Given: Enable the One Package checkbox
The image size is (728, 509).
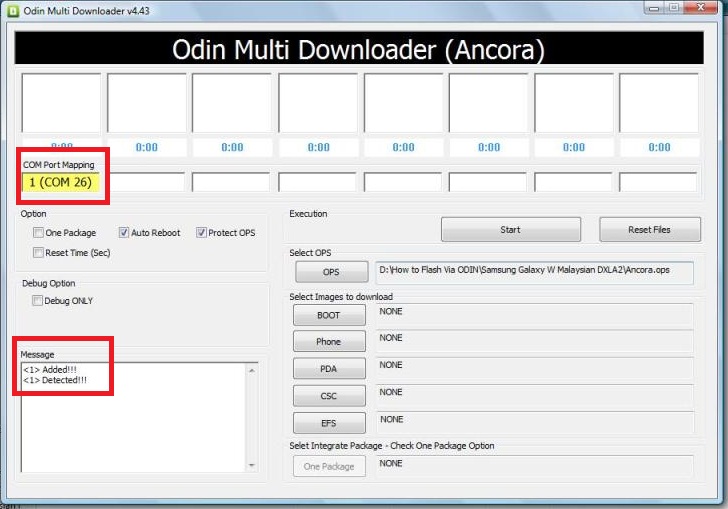Looking at the screenshot, I should (39, 233).
